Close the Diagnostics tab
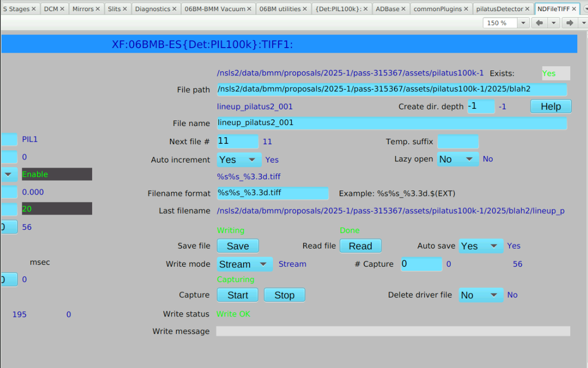Screen dimensions: 588x368 [x=174, y=9]
